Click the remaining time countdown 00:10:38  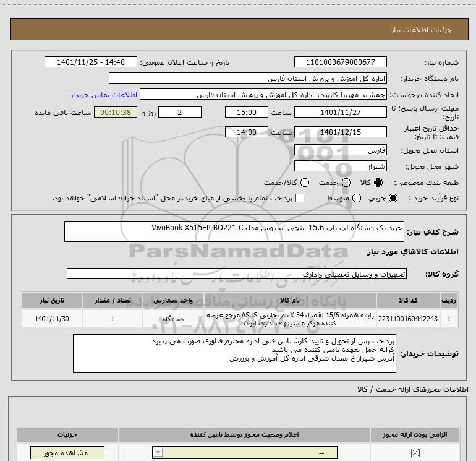(x=116, y=112)
